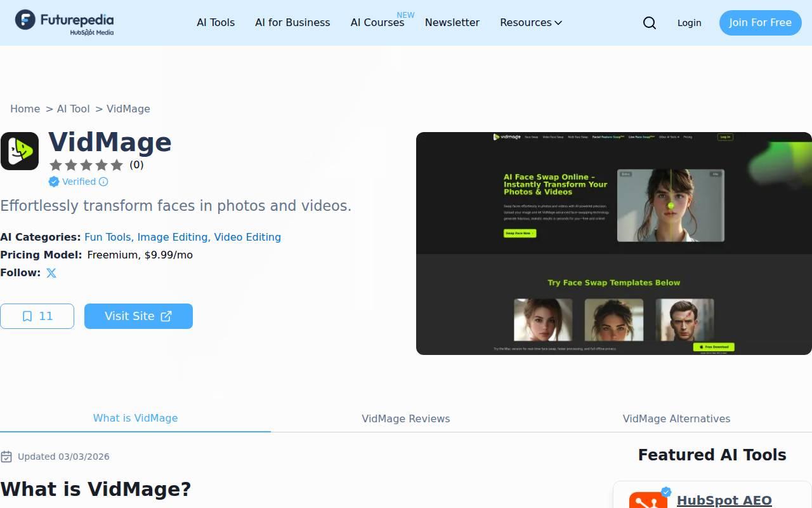Click the VidMage app logo icon
This screenshot has width=812, height=508.
click(x=20, y=151)
